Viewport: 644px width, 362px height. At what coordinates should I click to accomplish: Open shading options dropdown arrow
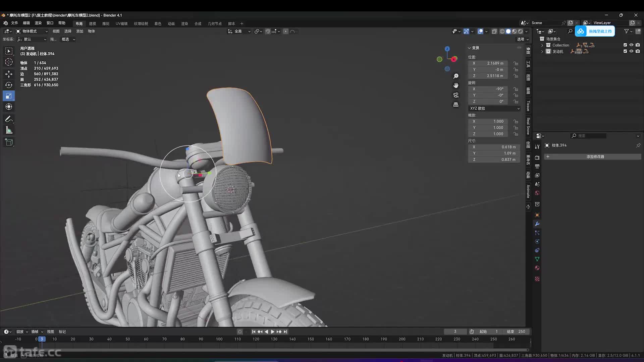click(x=526, y=31)
